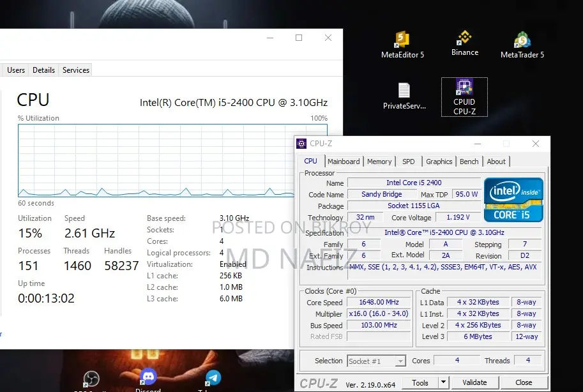The image size is (583, 392).
Task: Click the 2.61 GHz speed reading
Action: (89, 233)
